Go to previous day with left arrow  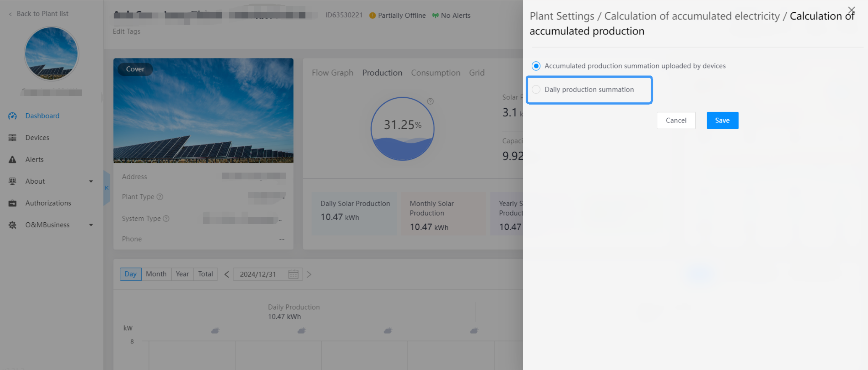tap(227, 274)
